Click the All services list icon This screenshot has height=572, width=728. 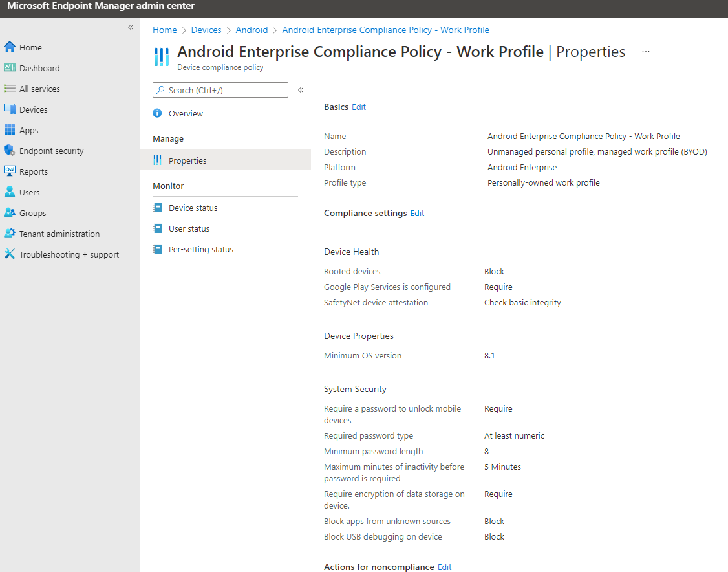coord(10,89)
